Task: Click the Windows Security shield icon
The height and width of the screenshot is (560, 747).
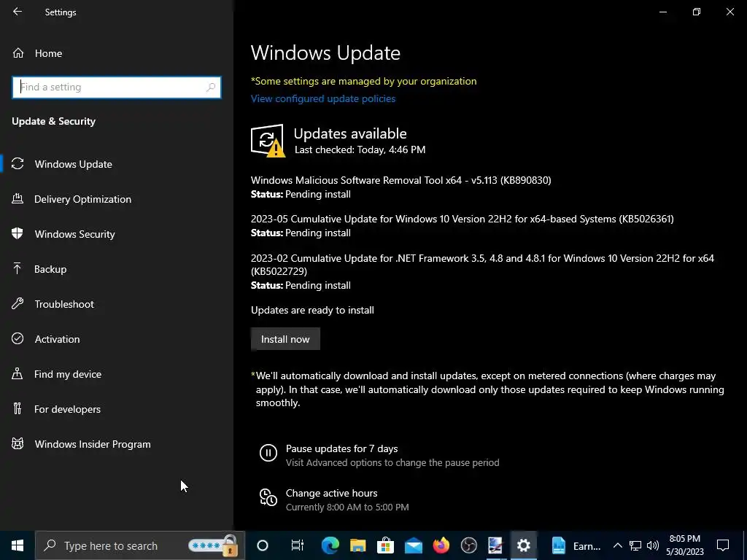Action: pos(18,233)
